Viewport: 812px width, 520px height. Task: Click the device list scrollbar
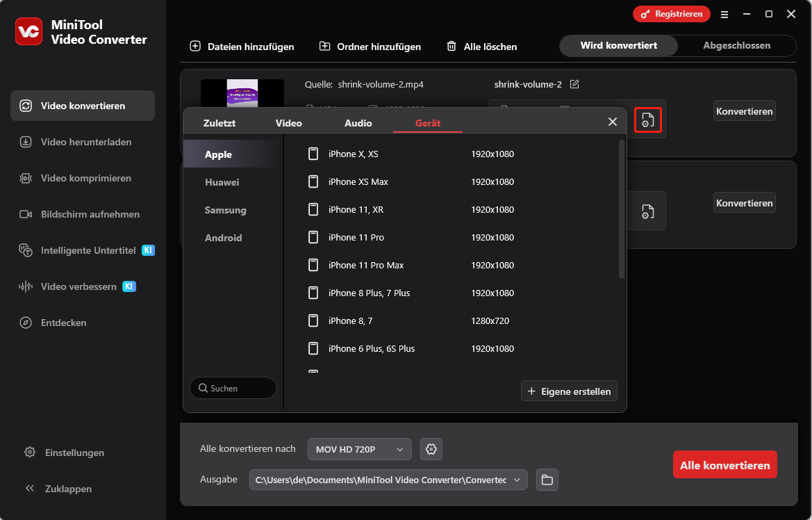pyautogui.click(x=622, y=209)
